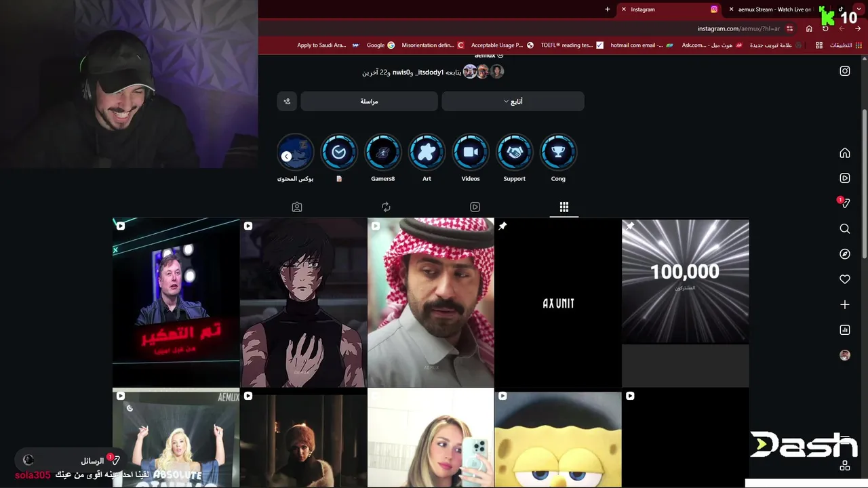Open the Google bookmark

point(380,45)
